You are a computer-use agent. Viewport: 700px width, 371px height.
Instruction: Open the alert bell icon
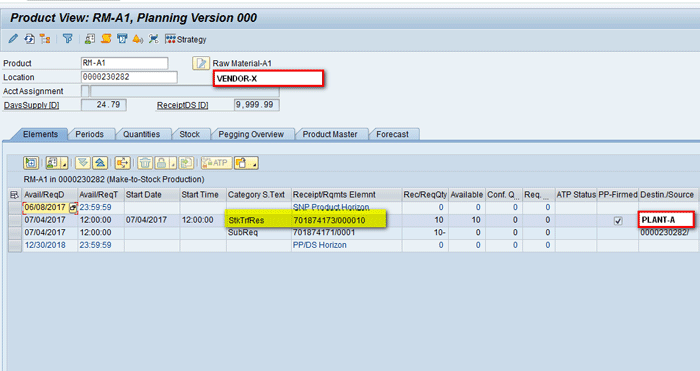tap(138, 39)
